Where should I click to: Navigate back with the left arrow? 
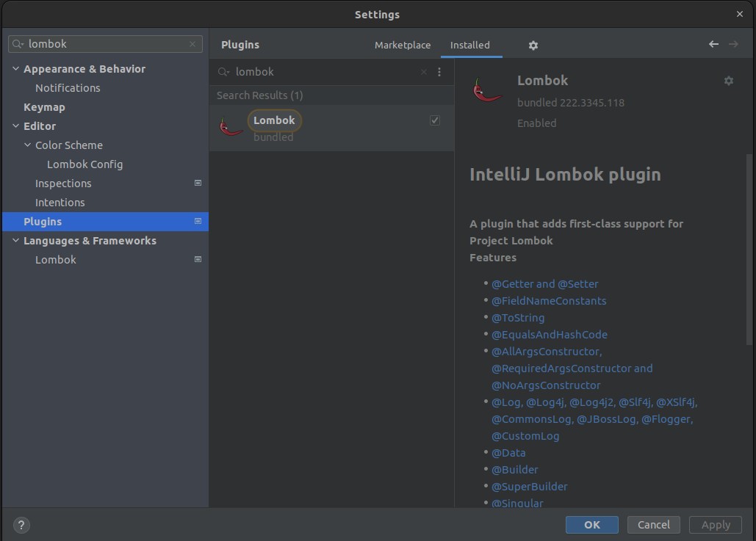[713, 44]
